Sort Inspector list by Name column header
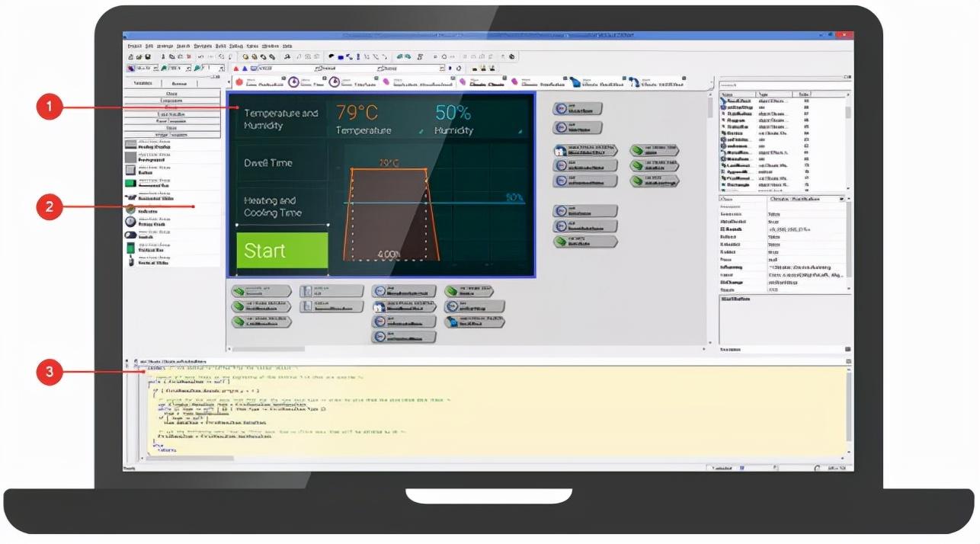980x544 pixels. coord(737,94)
